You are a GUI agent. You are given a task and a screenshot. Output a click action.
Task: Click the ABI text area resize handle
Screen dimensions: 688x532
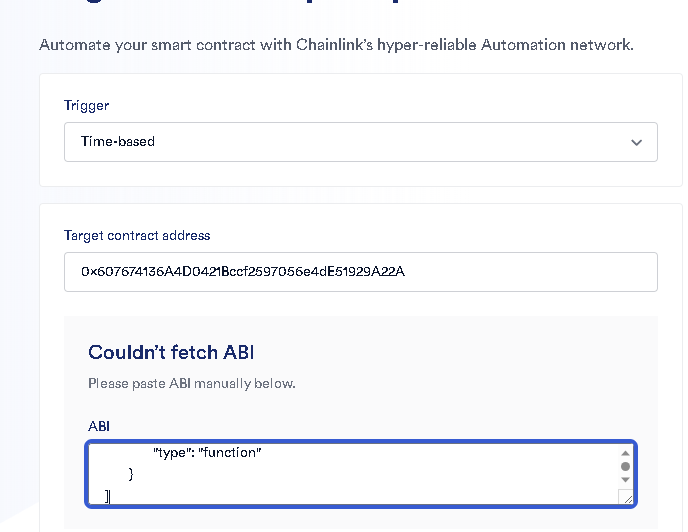click(x=626, y=497)
